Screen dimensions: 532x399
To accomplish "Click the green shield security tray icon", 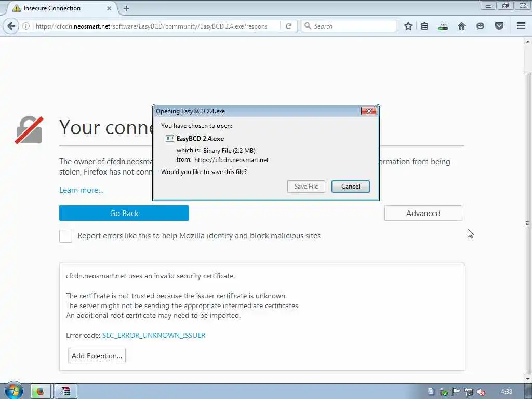I will pos(444,392).
